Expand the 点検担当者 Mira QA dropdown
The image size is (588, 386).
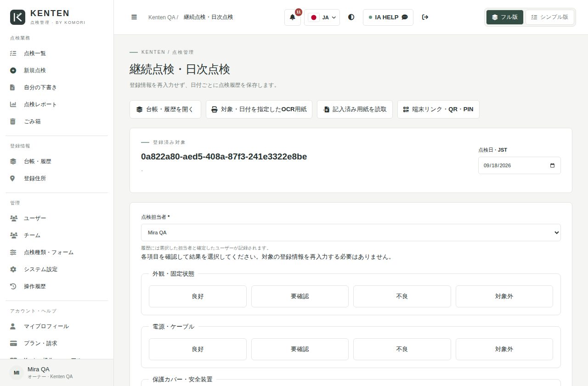351,233
